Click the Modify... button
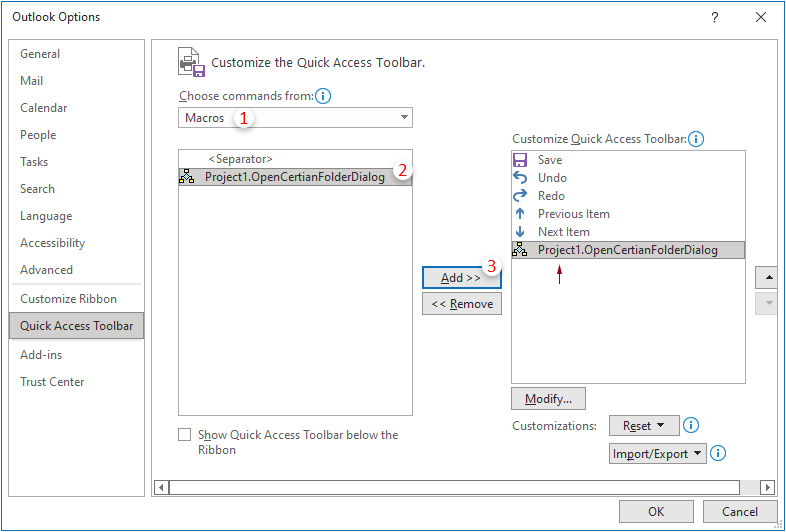 point(548,399)
